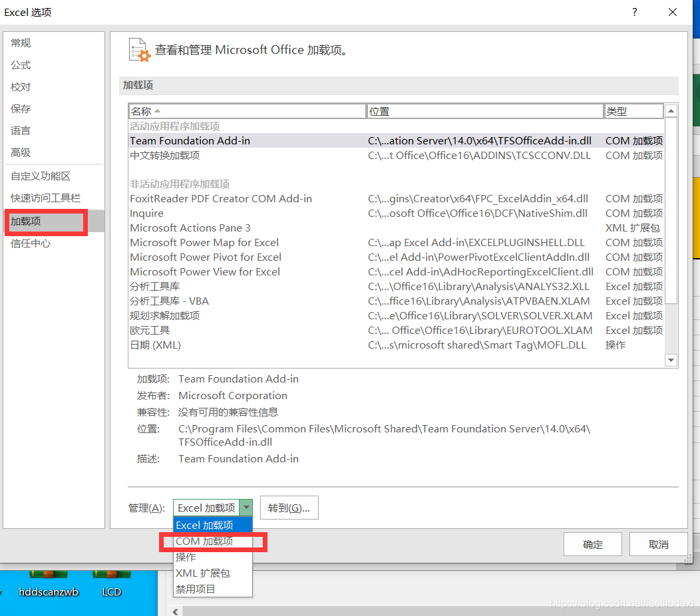Open the 保存 options category
The width and height of the screenshot is (700, 616).
click(x=54, y=109)
